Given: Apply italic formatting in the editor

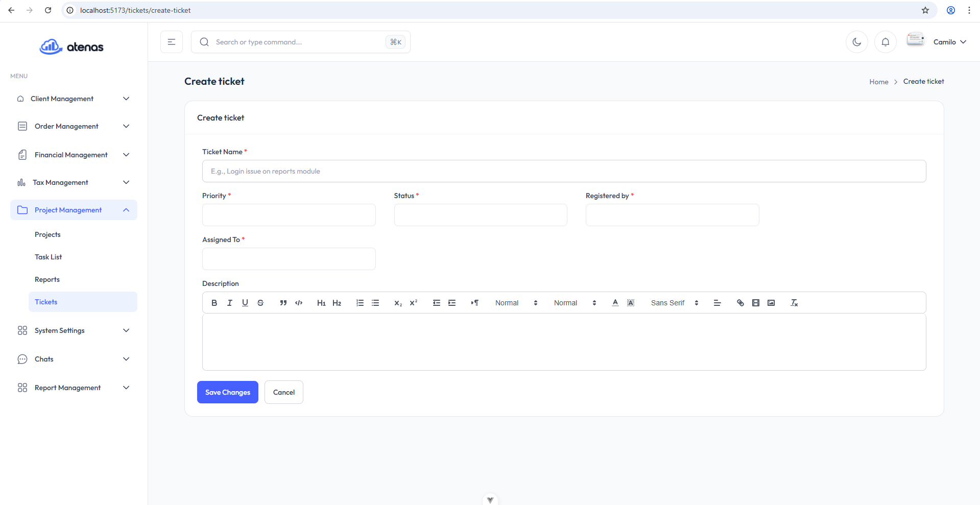Looking at the screenshot, I should pyautogui.click(x=230, y=303).
